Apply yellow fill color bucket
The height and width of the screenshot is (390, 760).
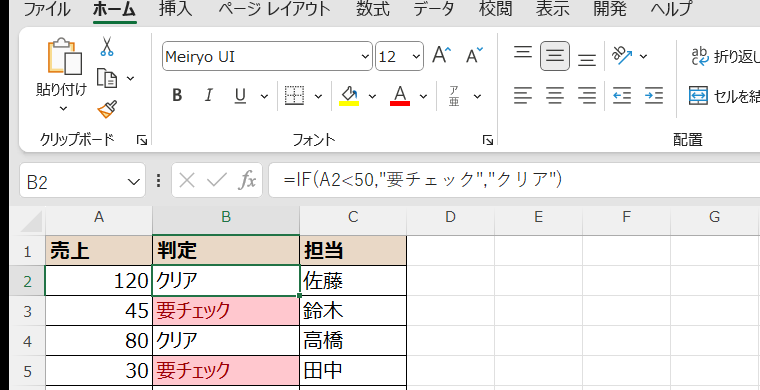(x=348, y=95)
